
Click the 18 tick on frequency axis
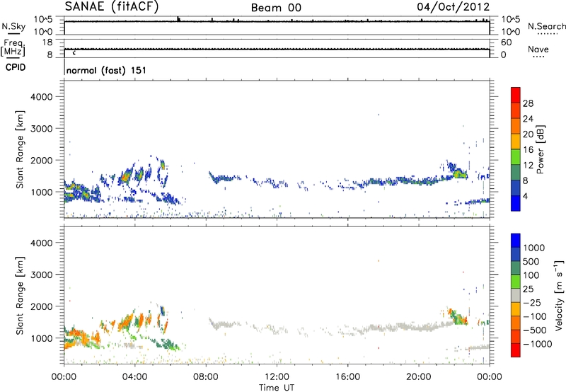(x=47, y=42)
